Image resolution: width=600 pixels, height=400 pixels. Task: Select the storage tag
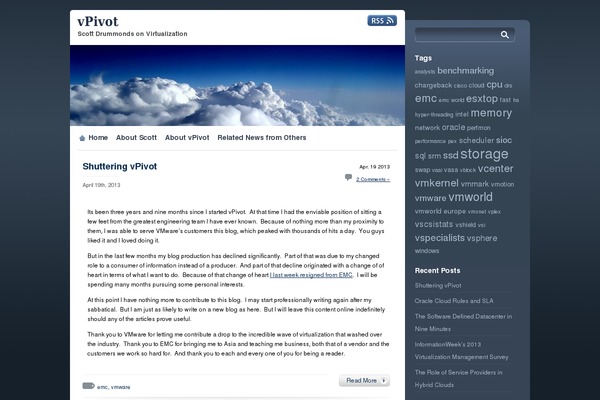point(484,154)
